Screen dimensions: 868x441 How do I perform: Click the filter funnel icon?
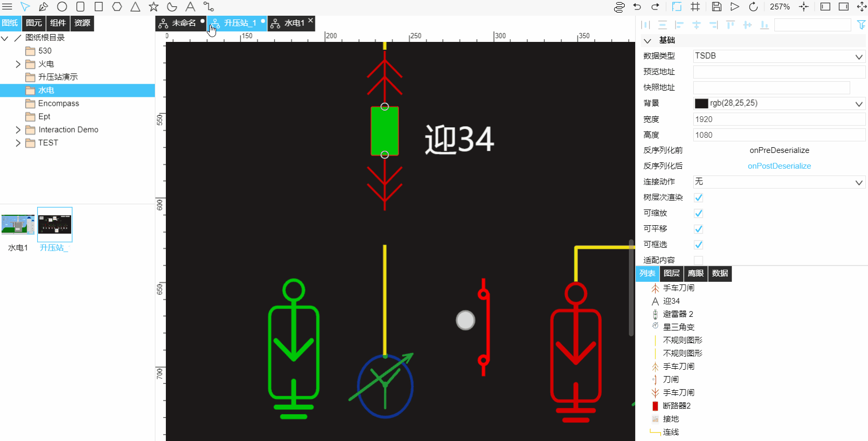(861, 25)
